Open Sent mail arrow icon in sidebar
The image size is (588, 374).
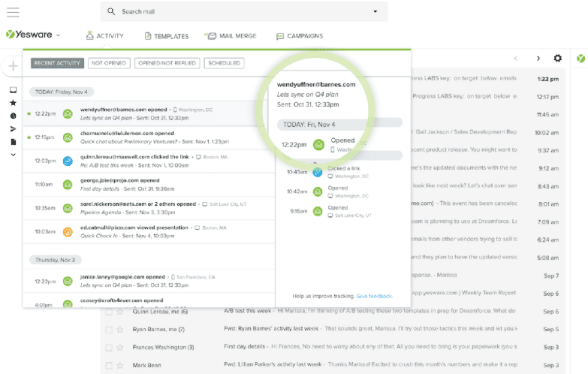13,128
